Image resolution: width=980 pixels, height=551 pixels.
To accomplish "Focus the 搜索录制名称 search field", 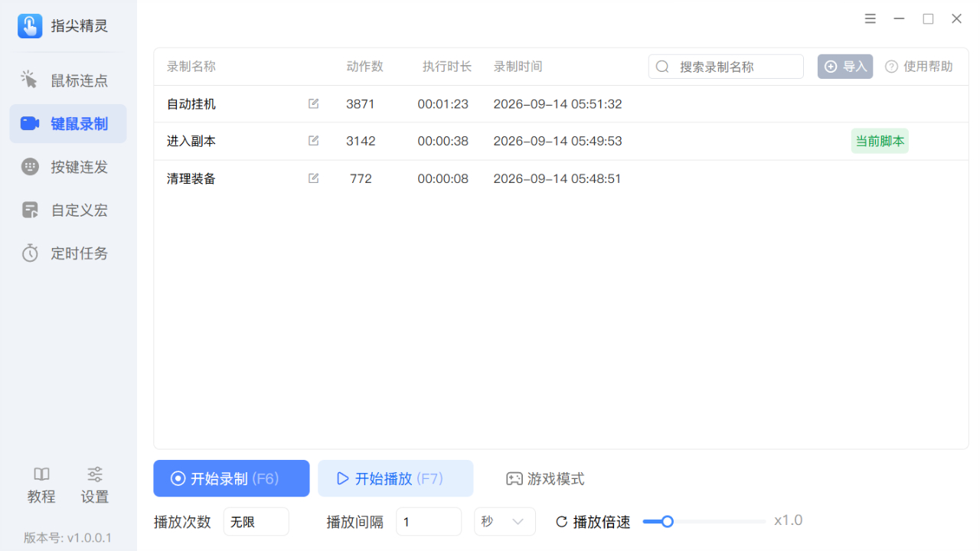I will pyautogui.click(x=726, y=67).
